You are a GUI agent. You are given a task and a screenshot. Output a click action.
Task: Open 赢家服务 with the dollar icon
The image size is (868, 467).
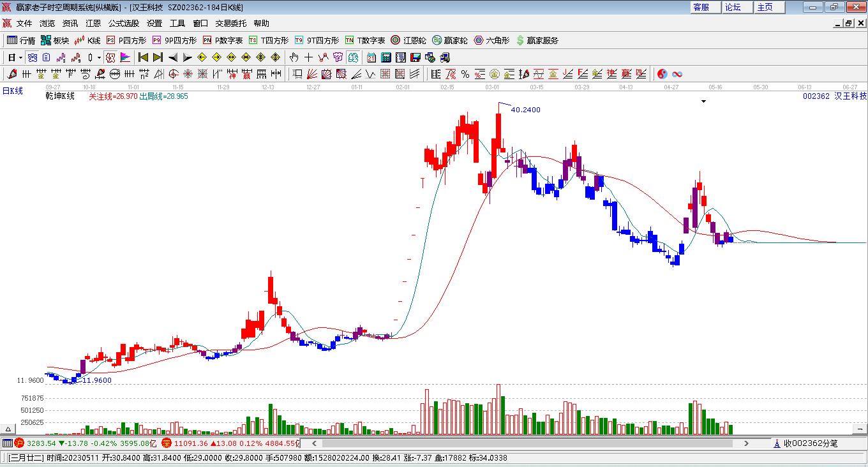coord(537,40)
